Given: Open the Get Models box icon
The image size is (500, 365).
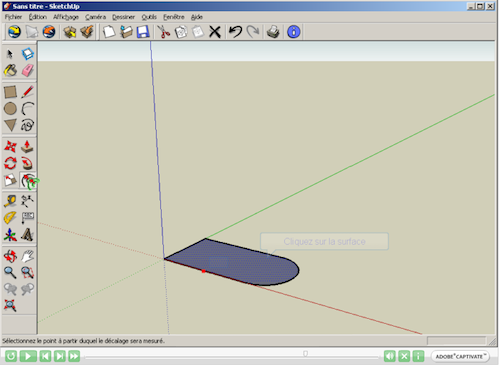Looking at the screenshot, I should pos(70,32).
